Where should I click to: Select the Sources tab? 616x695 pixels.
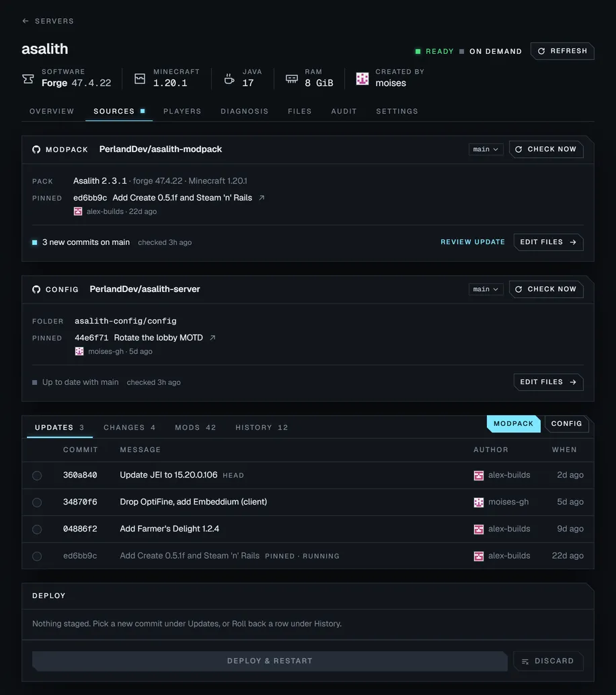point(119,111)
